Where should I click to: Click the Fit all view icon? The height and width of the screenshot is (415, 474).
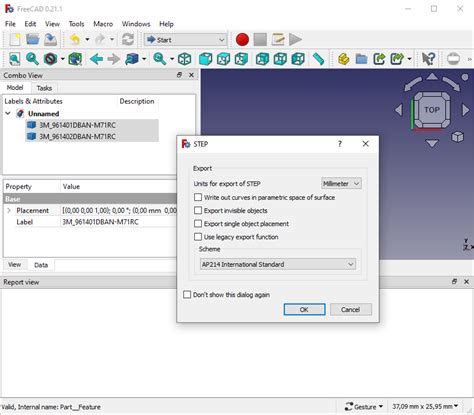(15, 59)
